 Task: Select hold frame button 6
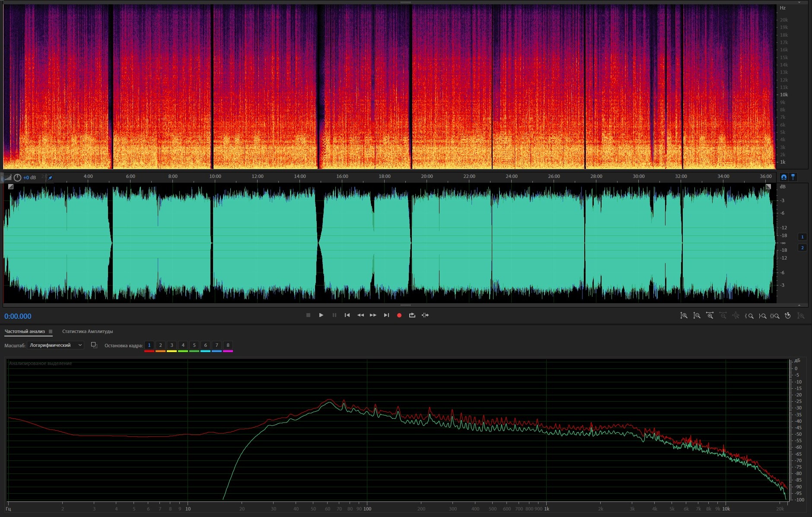(205, 345)
